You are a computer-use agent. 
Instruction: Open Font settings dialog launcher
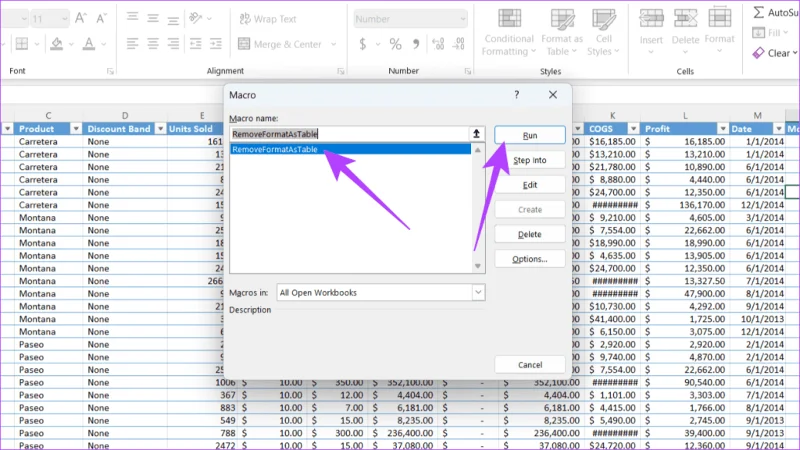pos(110,71)
